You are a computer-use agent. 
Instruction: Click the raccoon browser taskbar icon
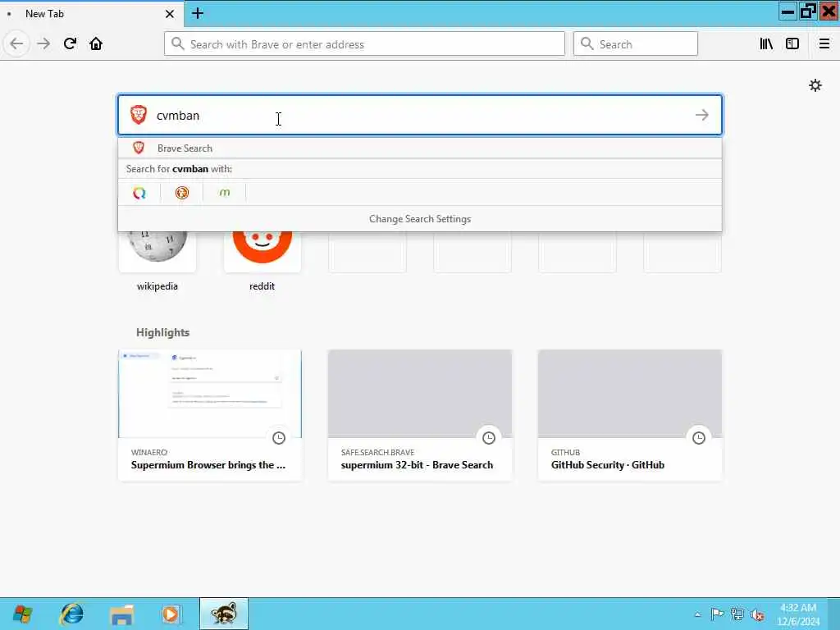pyautogui.click(x=224, y=614)
